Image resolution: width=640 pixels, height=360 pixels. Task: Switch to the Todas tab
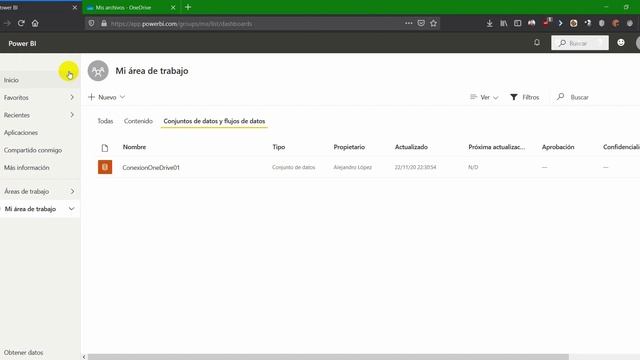(105, 121)
